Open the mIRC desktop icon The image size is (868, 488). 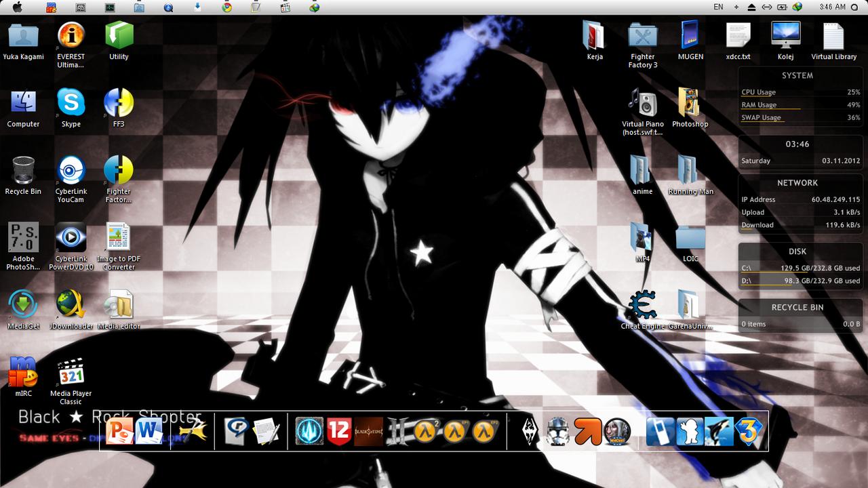click(x=23, y=372)
